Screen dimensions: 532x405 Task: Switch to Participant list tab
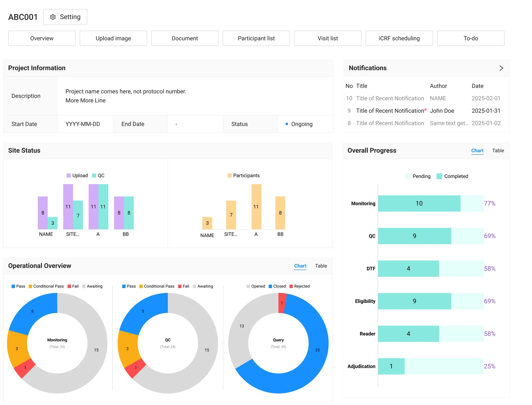[x=256, y=38]
